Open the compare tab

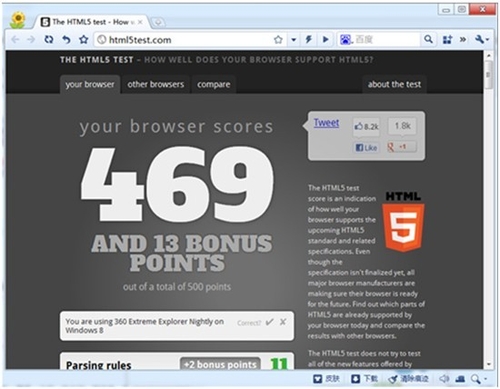click(213, 84)
